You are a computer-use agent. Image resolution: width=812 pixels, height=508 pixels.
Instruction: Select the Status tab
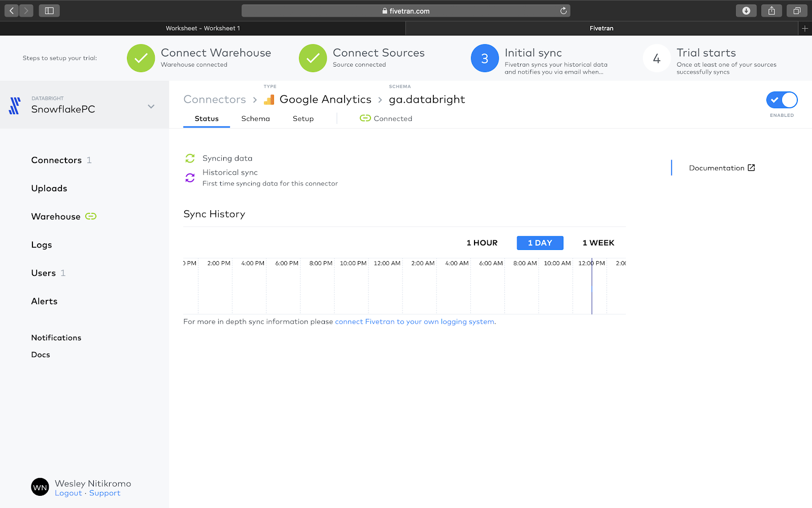point(207,119)
